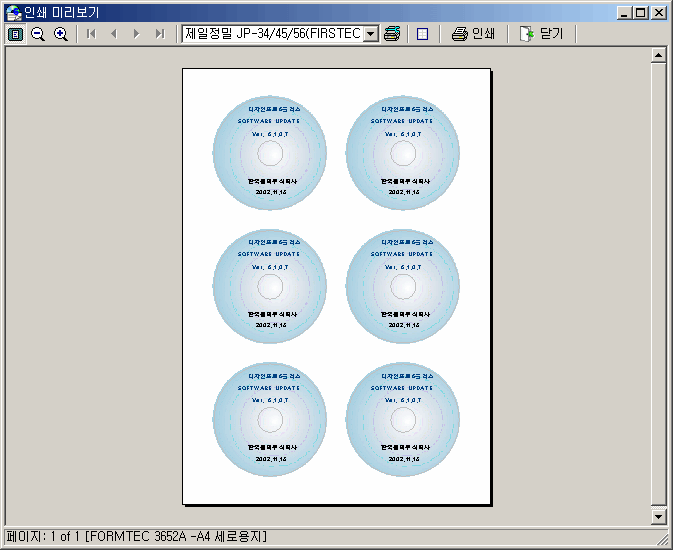Click the top-left CD label preview
This screenshot has height=550, width=673.
pos(270,153)
